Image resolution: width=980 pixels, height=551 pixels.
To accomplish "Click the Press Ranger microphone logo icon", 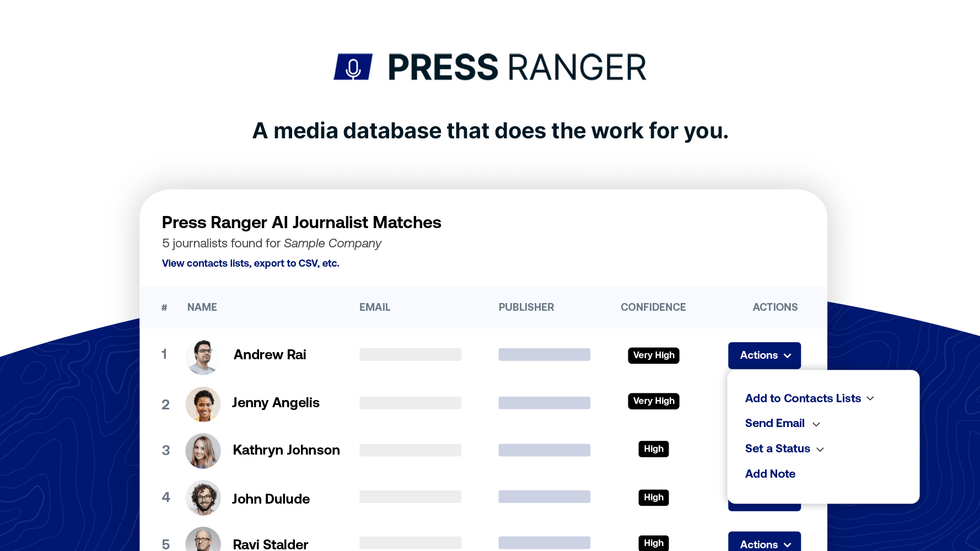I will coord(353,67).
